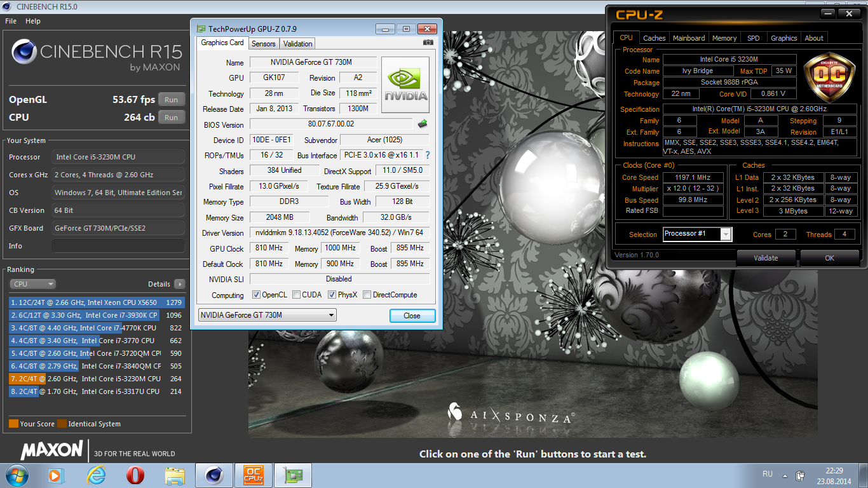868x488 pixels.
Task: Open the SPD tab in CPU-Z
Action: pos(753,38)
